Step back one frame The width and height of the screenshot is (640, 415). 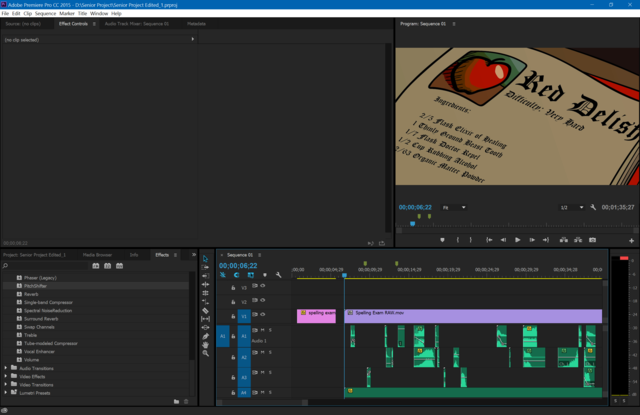(503, 240)
